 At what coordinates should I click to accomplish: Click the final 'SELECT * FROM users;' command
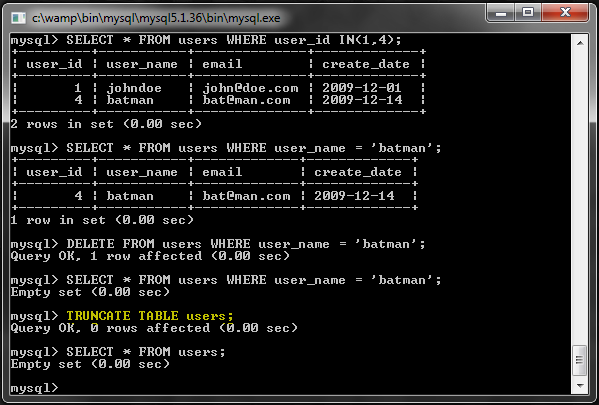coord(146,352)
